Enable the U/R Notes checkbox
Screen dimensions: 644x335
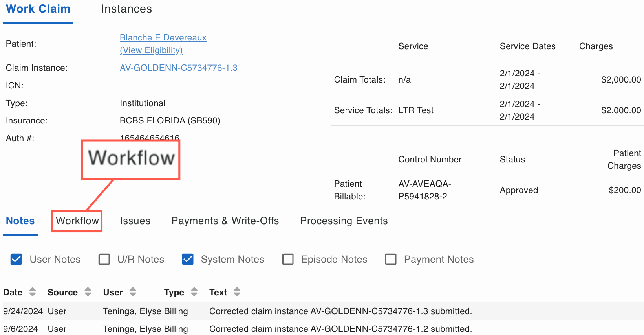click(104, 260)
